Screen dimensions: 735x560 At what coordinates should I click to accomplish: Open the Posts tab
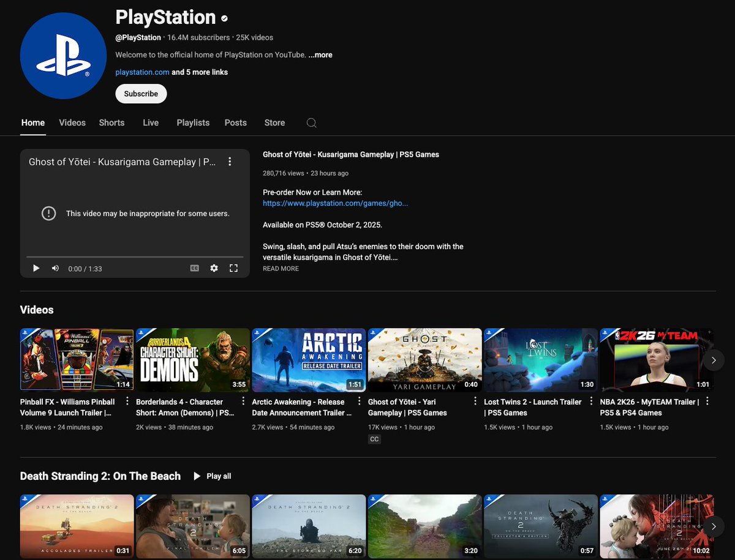coord(235,122)
